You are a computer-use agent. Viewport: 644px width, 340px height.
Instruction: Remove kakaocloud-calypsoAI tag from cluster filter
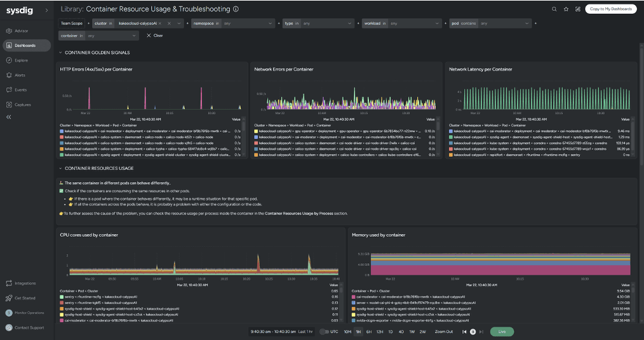click(x=160, y=23)
